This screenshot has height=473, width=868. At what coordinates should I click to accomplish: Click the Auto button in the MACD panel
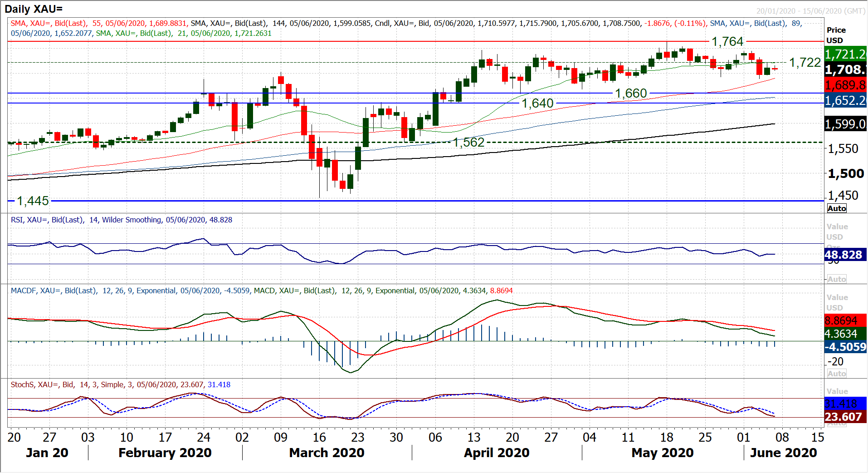point(837,374)
